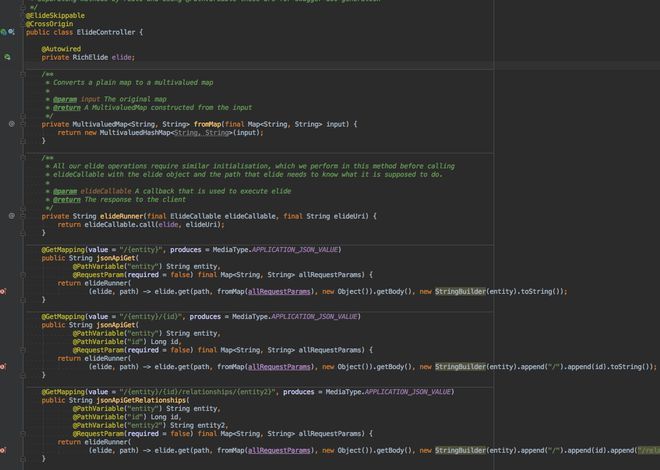Click the elideRunner name in its private declaration
The height and width of the screenshot is (470, 660).
(122, 216)
